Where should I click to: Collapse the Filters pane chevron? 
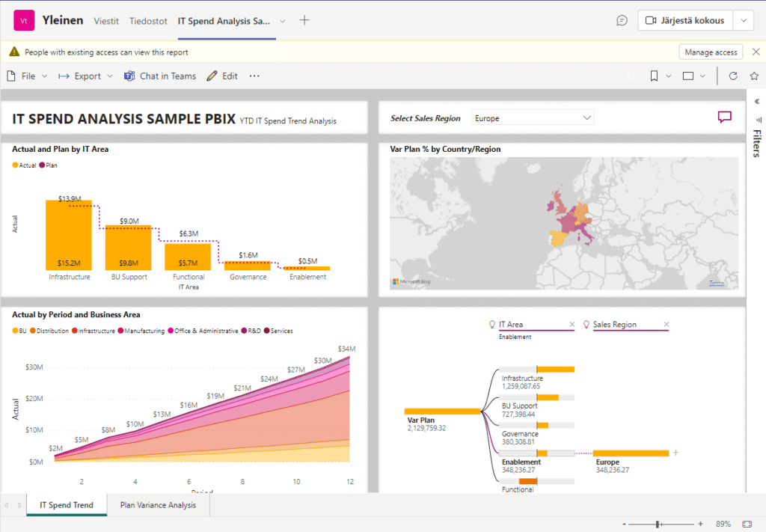point(757,102)
